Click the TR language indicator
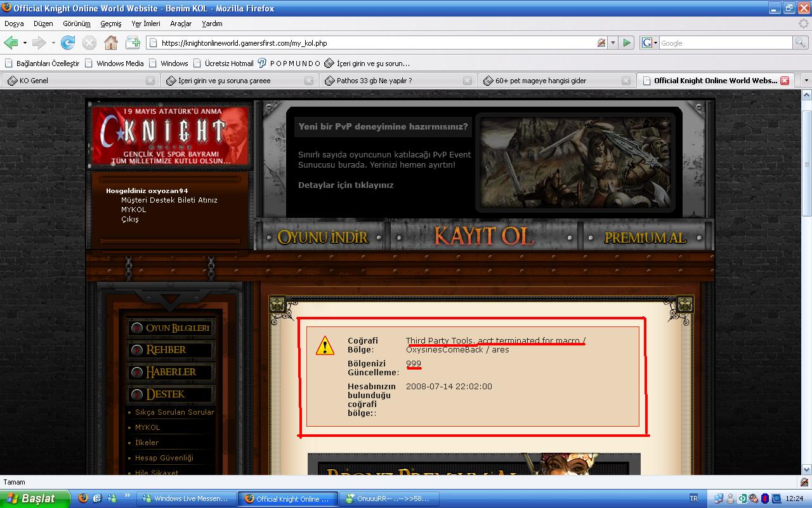812x508 pixels. click(693, 498)
